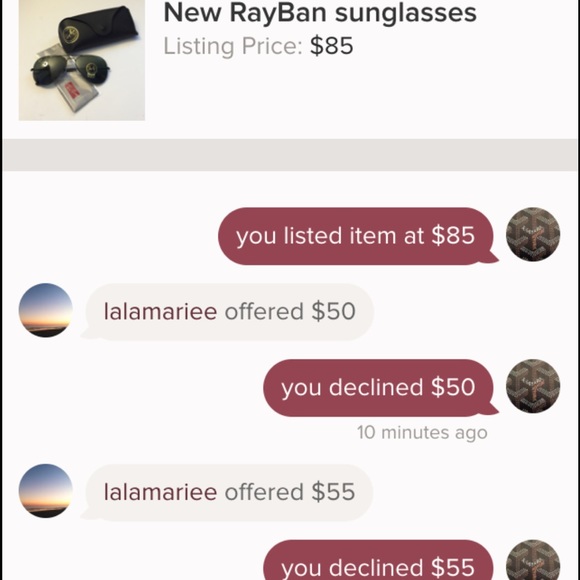Viewport: 580px width, 580px height.
Task: Tap the 'you declined $50' bubble
Action: coord(381,388)
